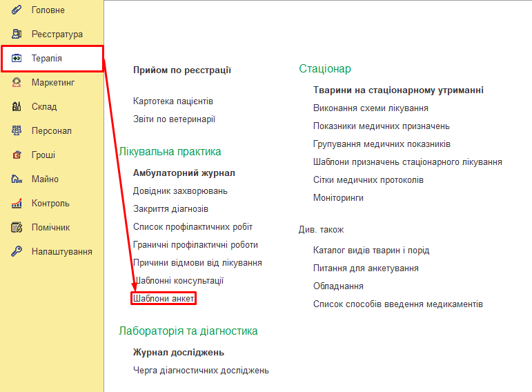Open Групування медичних показників
Screen dimensions: 532x392
(x=382, y=144)
